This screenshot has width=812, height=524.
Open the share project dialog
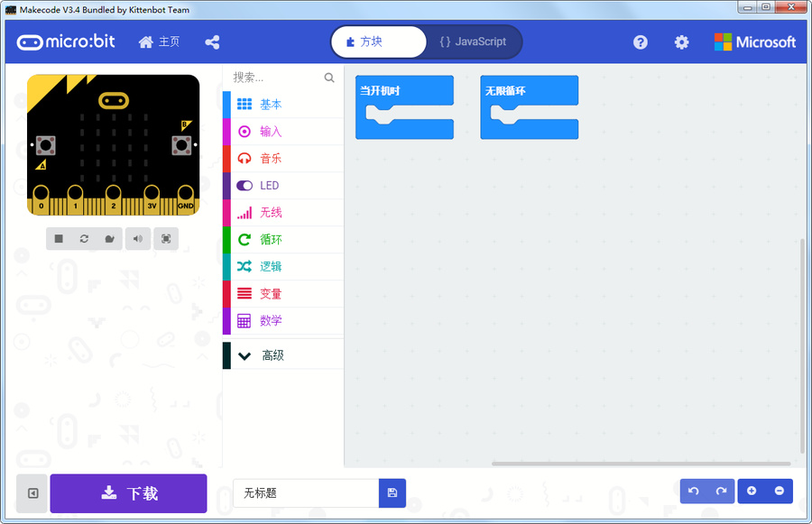tap(212, 41)
